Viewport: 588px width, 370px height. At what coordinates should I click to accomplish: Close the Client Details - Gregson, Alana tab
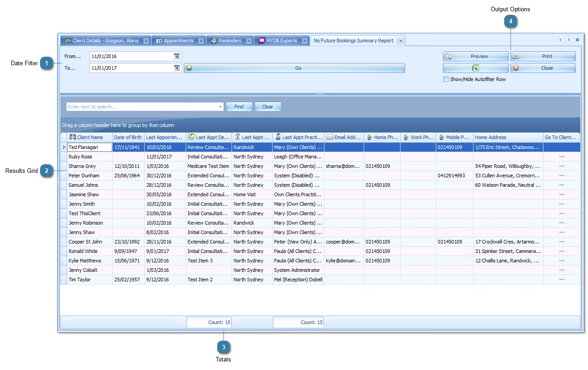coord(146,41)
